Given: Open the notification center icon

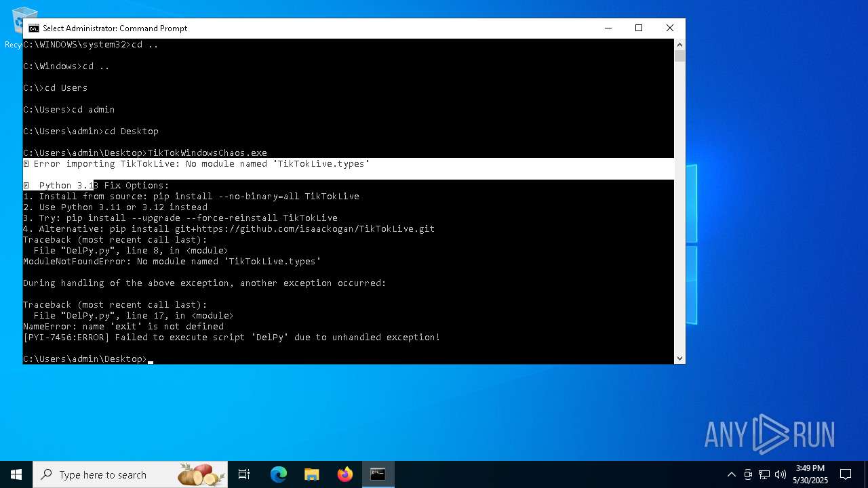Looking at the screenshot, I should pyautogui.click(x=846, y=474).
